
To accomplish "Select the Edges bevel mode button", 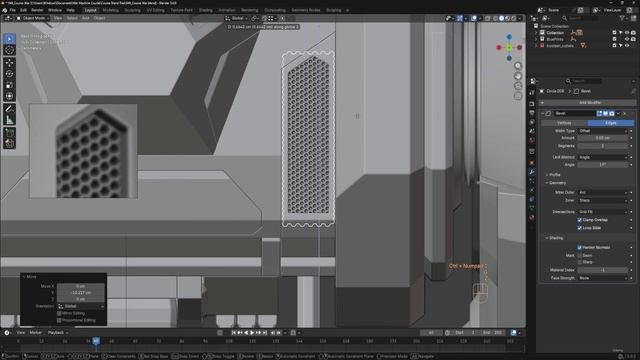I will [x=611, y=123].
